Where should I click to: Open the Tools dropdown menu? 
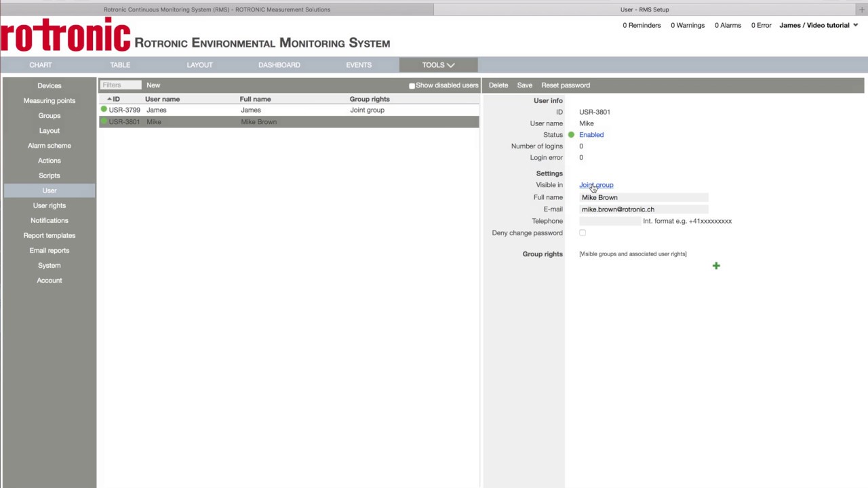tap(438, 65)
